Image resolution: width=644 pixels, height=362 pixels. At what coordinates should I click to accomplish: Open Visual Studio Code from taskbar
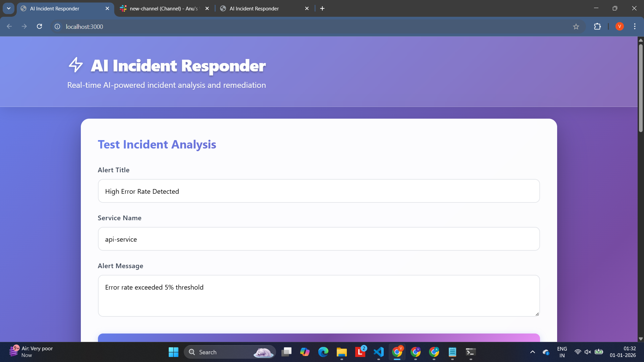[x=379, y=352]
